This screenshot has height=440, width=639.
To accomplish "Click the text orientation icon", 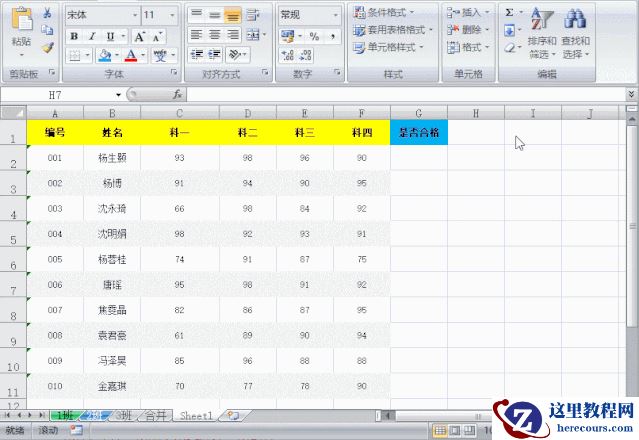I will tap(235, 54).
